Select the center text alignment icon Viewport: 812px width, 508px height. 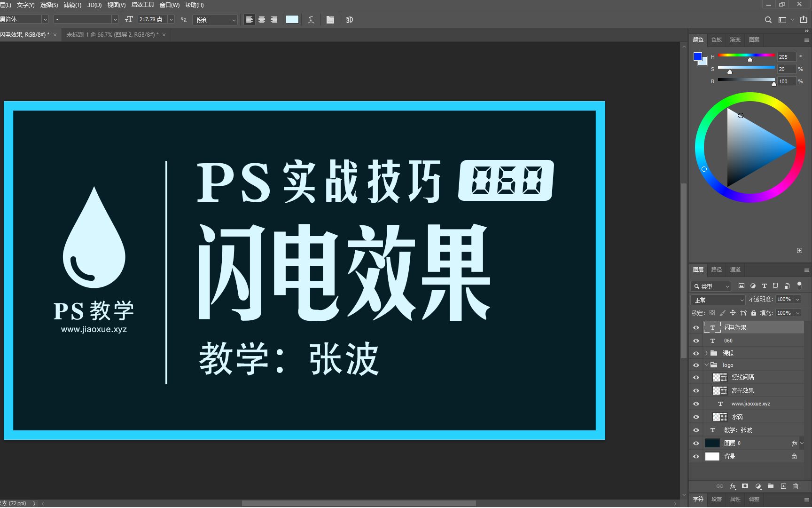(261, 19)
